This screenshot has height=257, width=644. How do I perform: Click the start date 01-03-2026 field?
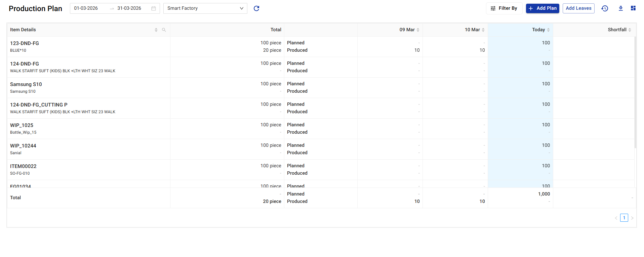tap(86, 8)
